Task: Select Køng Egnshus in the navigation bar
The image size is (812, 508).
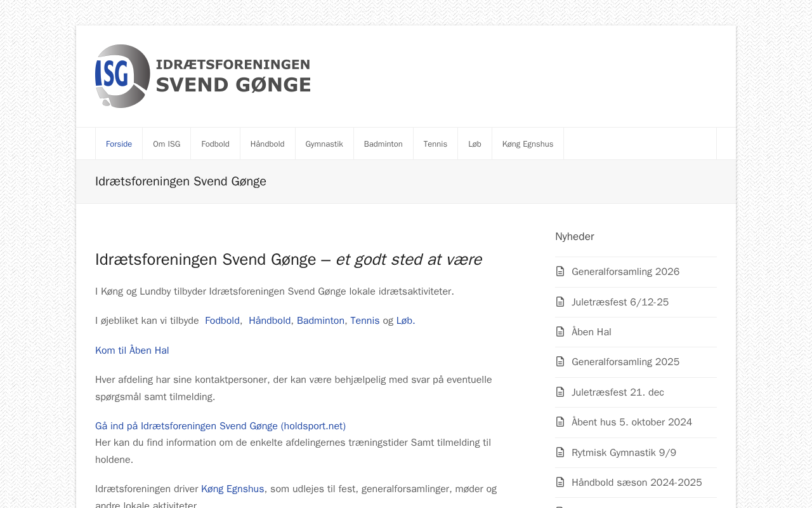Action: click(x=527, y=144)
